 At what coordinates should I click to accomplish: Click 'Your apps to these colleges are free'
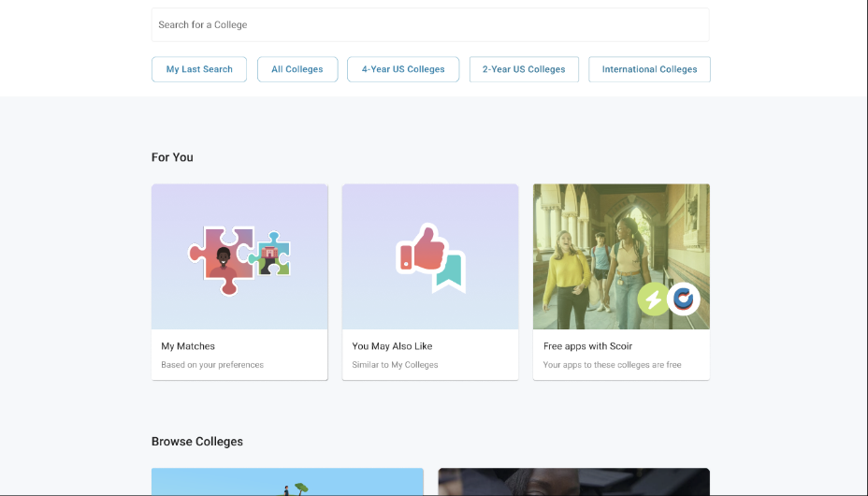point(613,365)
